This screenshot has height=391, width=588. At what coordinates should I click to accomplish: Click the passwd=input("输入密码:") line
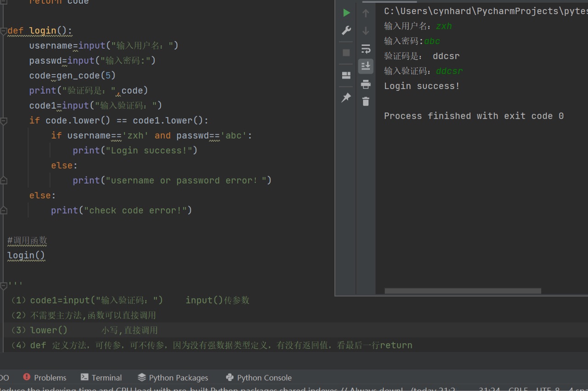93,61
